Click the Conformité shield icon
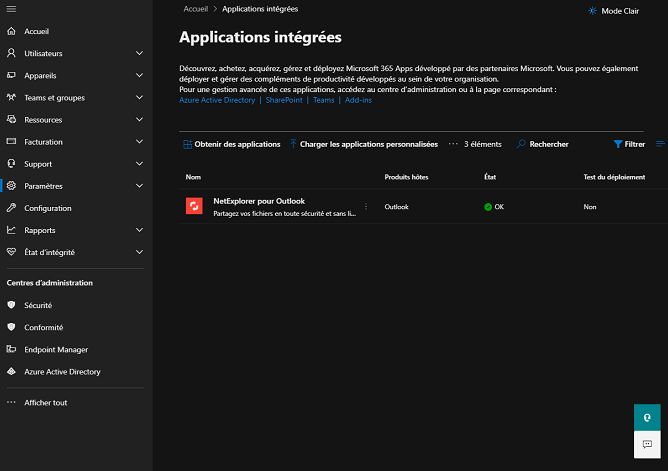This screenshot has height=471, width=668. [12, 327]
